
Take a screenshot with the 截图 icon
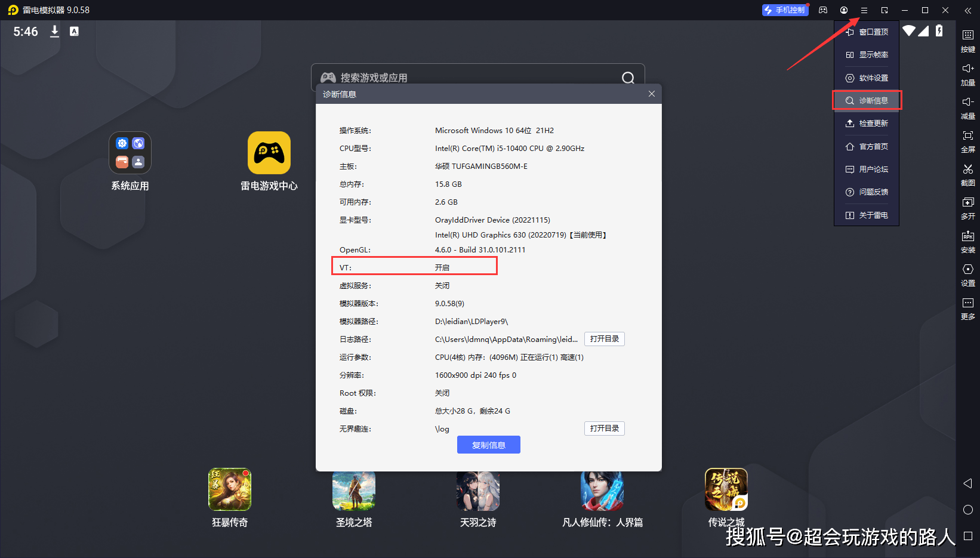tap(968, 175)
